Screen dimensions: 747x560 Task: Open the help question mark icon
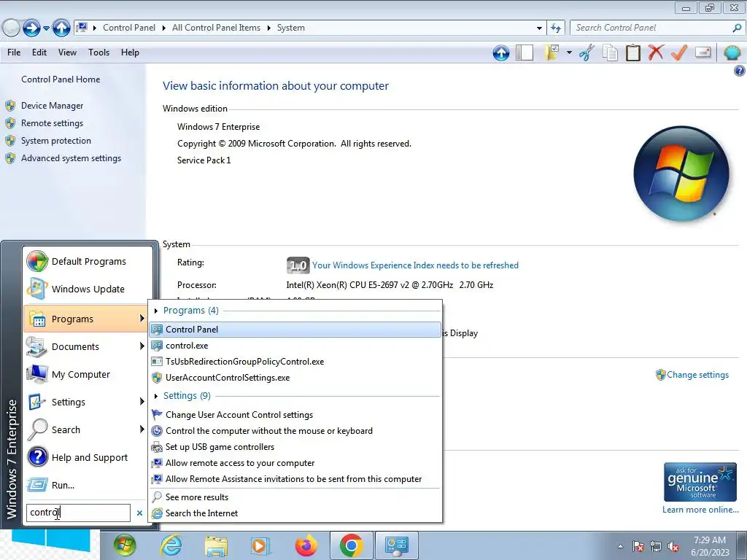739,71
